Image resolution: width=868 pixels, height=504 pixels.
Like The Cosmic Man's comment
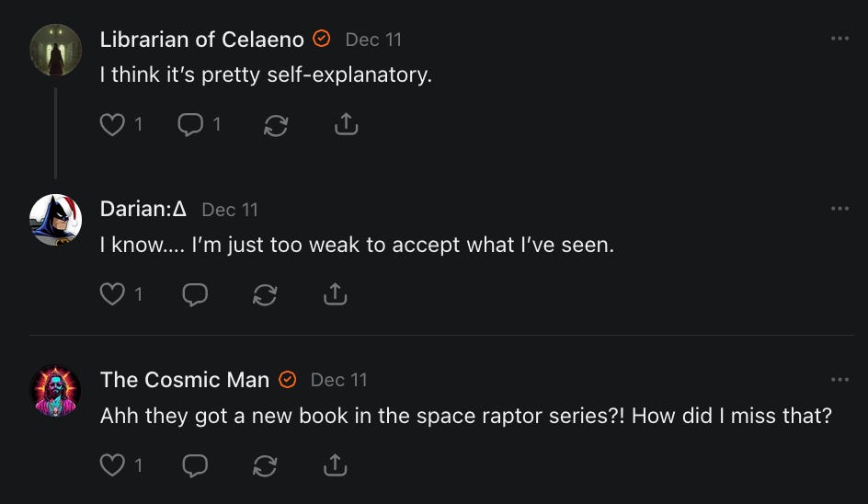click(112, 465)
